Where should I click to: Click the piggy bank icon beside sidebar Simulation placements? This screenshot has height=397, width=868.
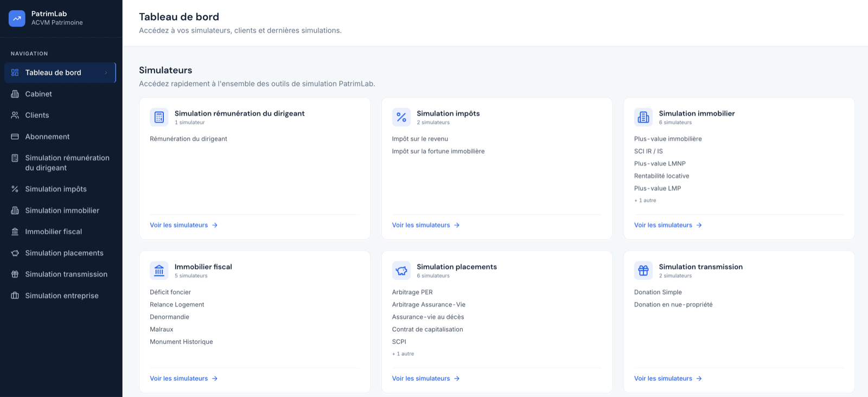pos(15,253)
